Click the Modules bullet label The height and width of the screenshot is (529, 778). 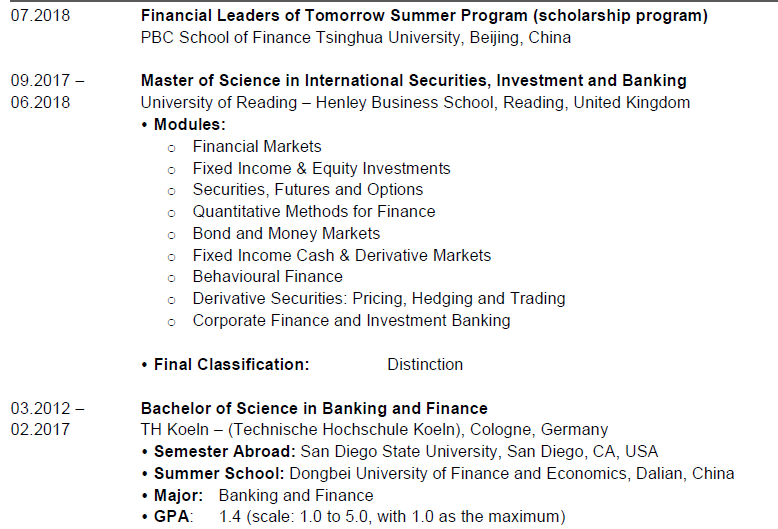[x=186, y=125]
